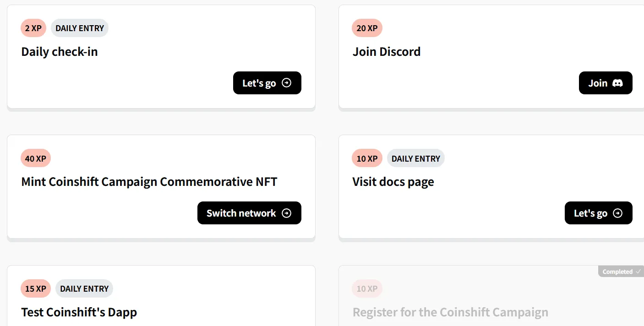Click the 40 XP badge
The width and height of the screenshot is (644, 326).
pos(36,158)
